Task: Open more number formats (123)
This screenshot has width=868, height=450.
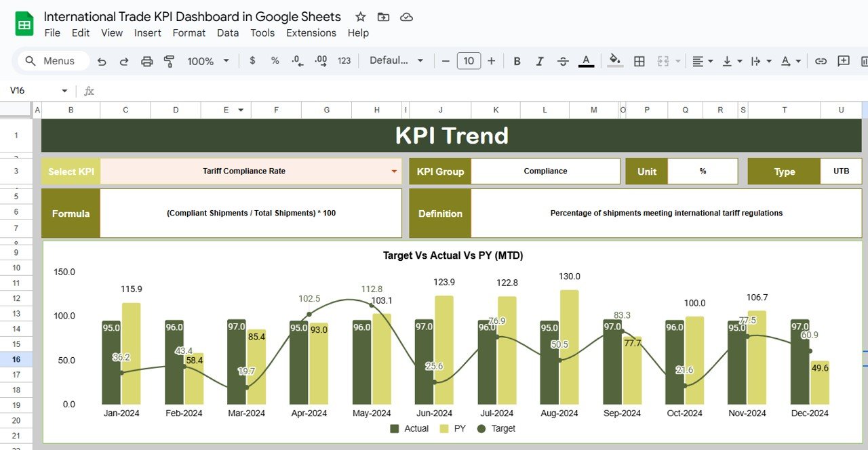Action: click(344, 60)
